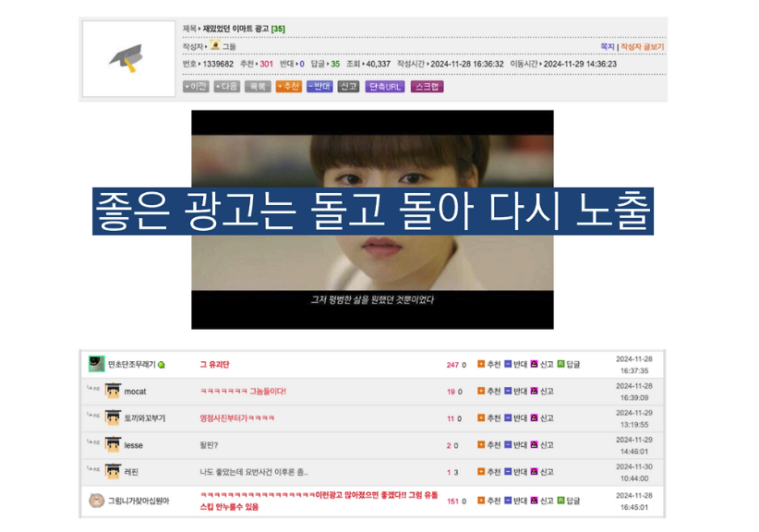Click username 그럼니가찾아십원아
759x532 pixels.
139,501
